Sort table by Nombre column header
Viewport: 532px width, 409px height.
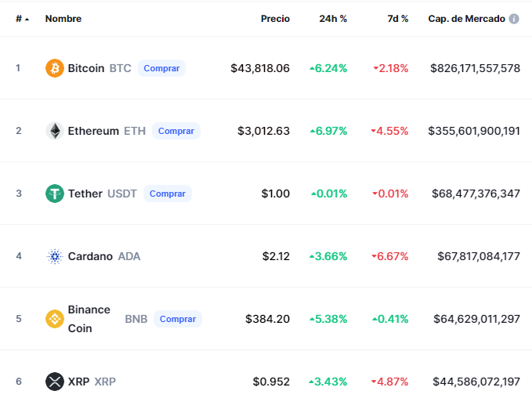coord(63,19)
